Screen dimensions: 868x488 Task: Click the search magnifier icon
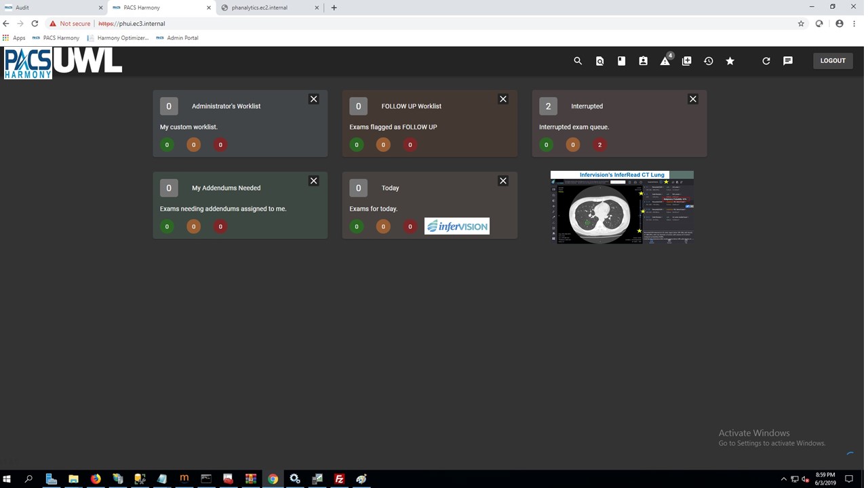(578, 61)
